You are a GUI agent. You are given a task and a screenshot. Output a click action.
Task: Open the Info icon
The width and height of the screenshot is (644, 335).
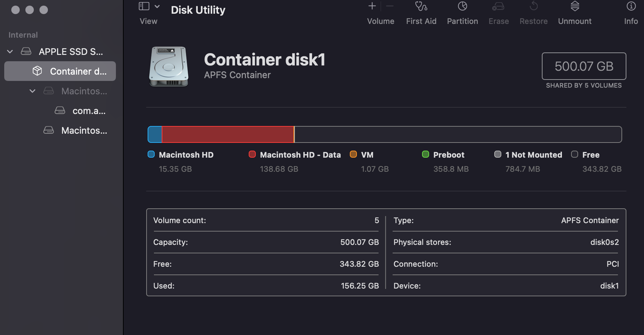tap(631, 6)
